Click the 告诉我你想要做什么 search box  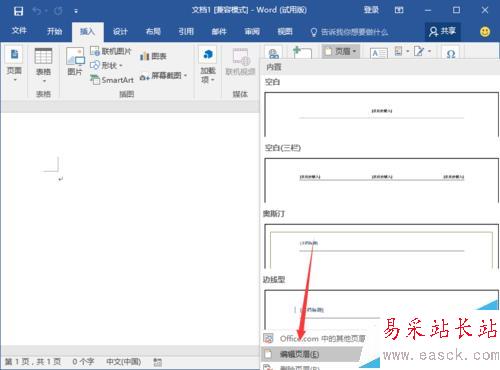(x=349, y=32)
